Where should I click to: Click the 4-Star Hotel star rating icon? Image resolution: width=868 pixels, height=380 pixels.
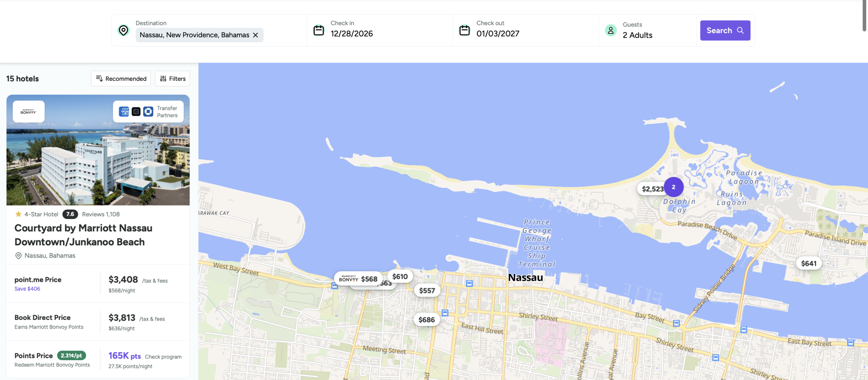18,214
